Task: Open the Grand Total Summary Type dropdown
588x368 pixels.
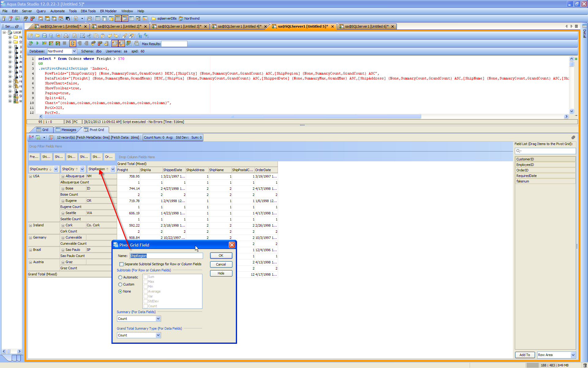Action: 158,335
